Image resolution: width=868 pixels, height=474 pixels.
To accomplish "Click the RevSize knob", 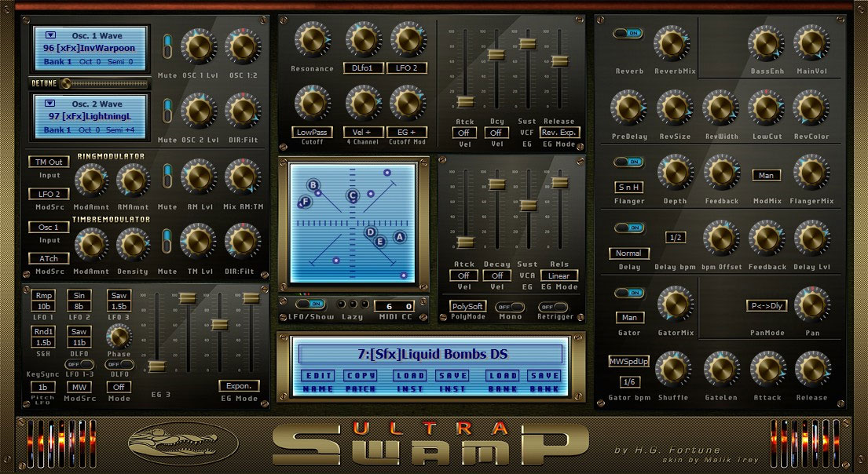I will click(676, 108).
